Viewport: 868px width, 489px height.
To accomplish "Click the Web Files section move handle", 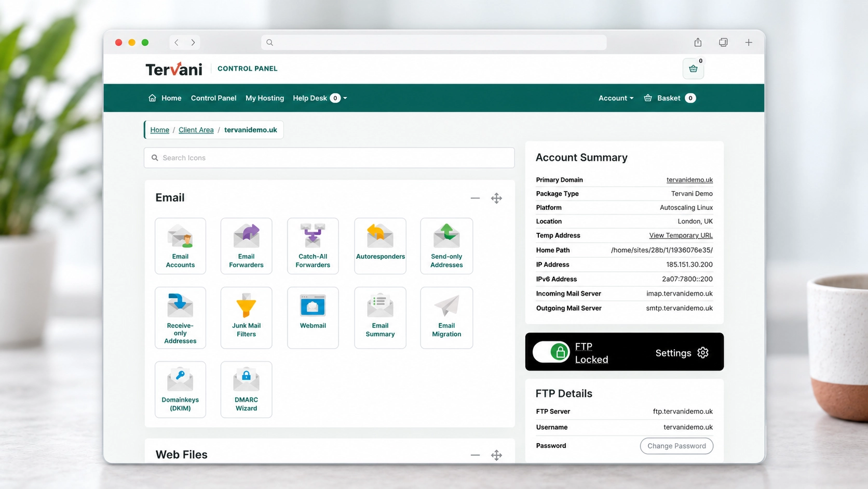I will [x=496, y=455].
